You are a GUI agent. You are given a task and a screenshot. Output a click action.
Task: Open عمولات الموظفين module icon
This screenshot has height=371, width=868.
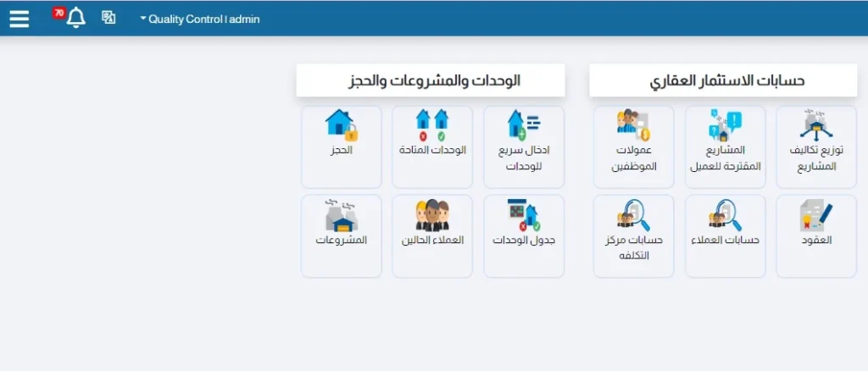tap(633, 125)
